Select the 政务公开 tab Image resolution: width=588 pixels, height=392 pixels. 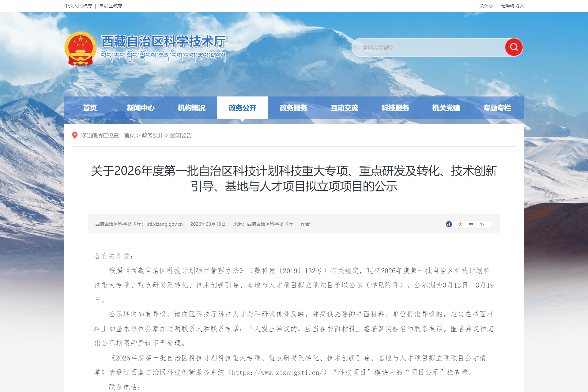click(242, 108)
